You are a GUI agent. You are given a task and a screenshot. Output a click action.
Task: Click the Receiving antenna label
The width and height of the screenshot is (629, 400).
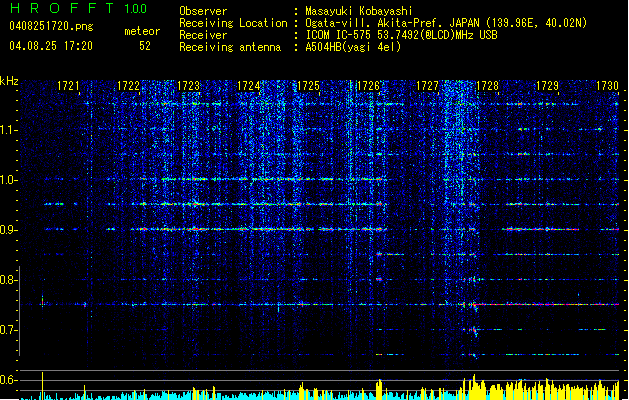(x=230, y=47)
